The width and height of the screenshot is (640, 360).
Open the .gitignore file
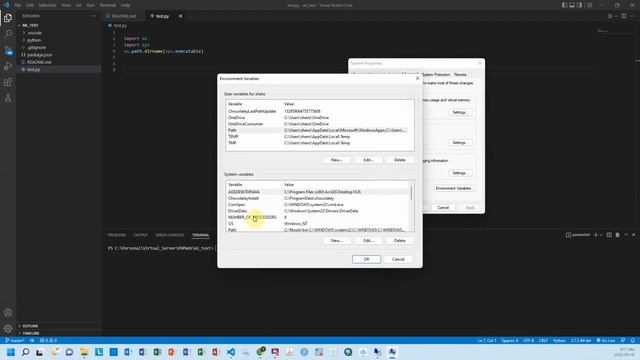tap(37, 47)
